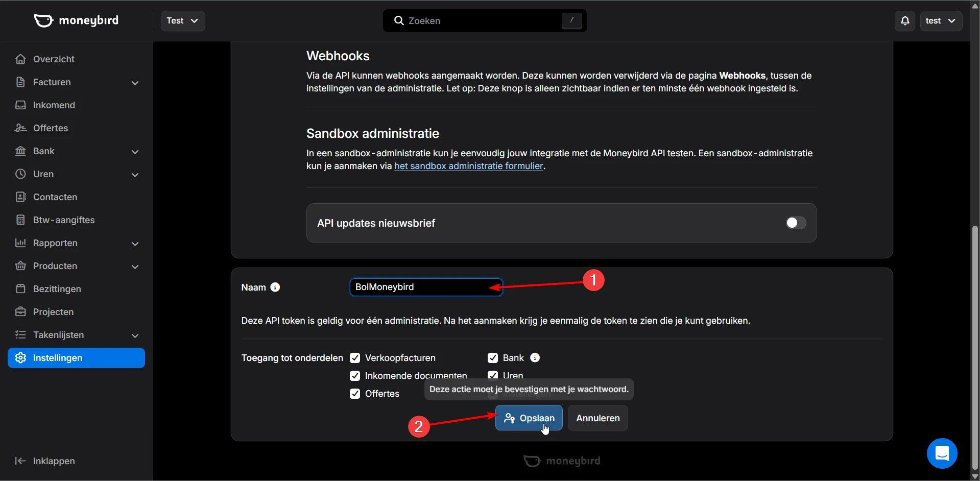The width and height of the screenshot is (980, 481).
Task: Open het sandbox administratie formulier link
Action: 469,166
